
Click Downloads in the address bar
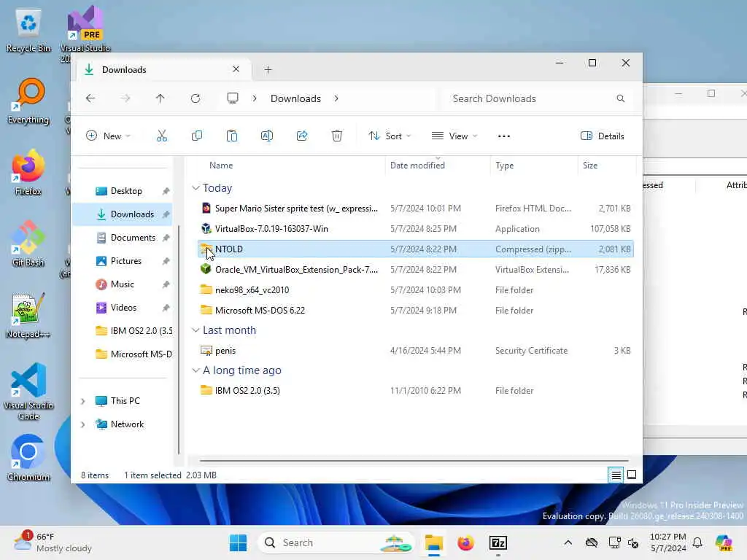296,98
